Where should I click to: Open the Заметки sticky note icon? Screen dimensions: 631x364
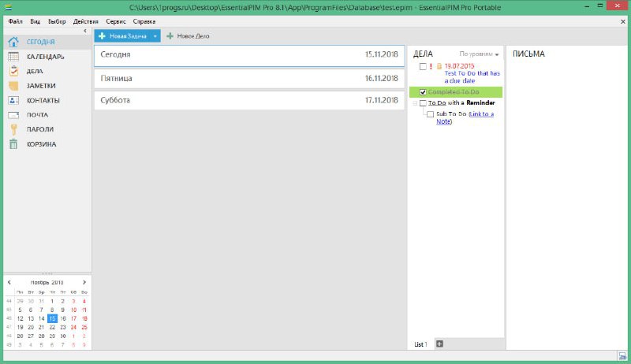pos(13,86)
